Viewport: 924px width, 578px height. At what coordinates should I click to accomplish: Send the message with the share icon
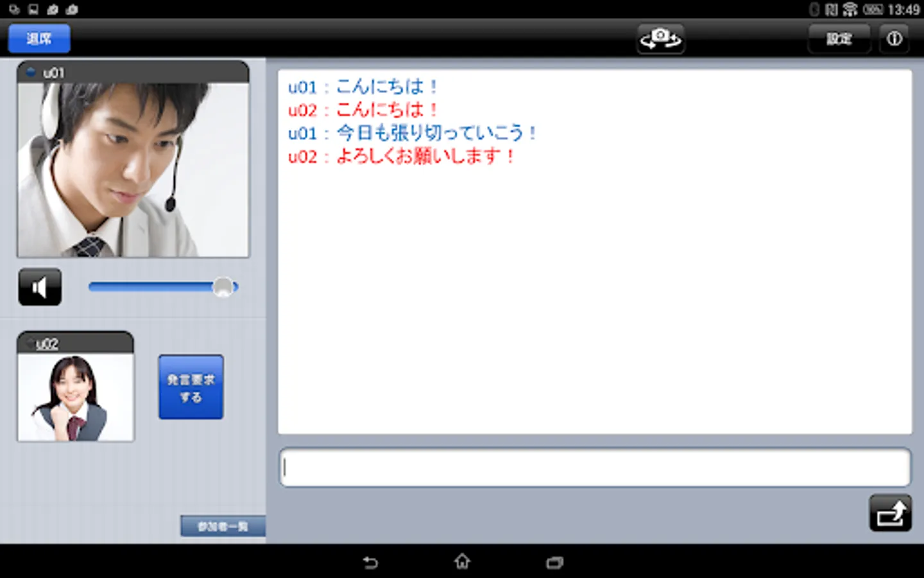click(x=890, y=513)
